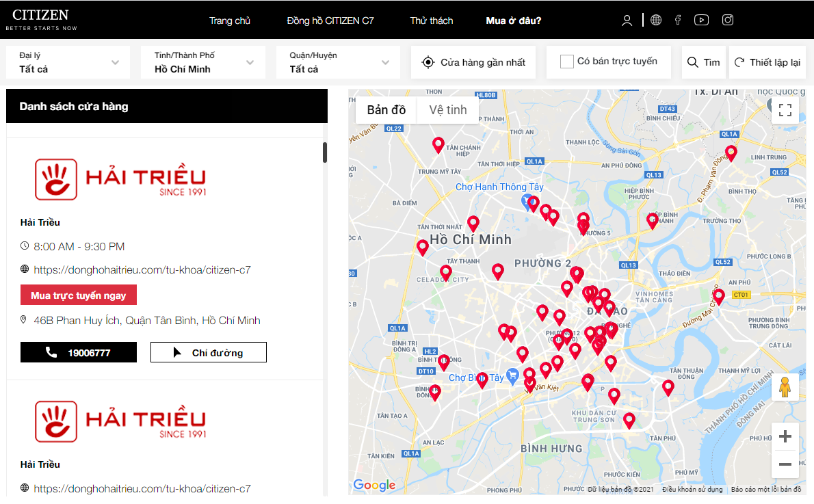Screen dimensions: 814x504
Task: Click 'Thiết lập lại' reset button
Action: click(767, 62)
